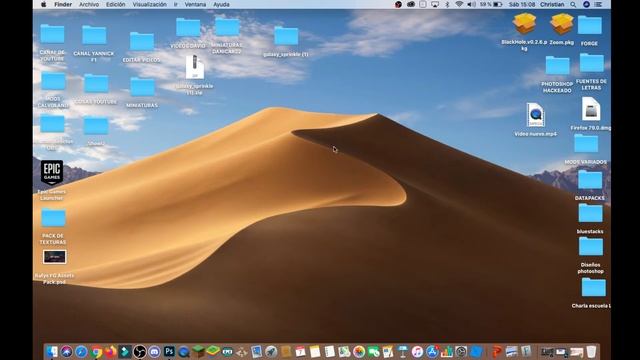640x360 pixels.
Task: Select Diseños photoshop folder
Action: (x=591, y=247)
